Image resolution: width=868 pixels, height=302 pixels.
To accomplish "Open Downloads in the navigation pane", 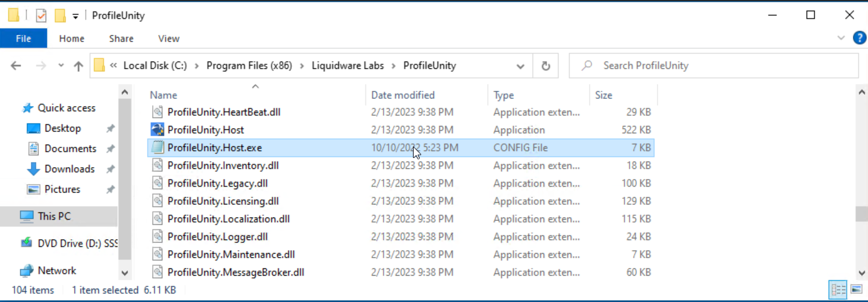I will point(69,169).
